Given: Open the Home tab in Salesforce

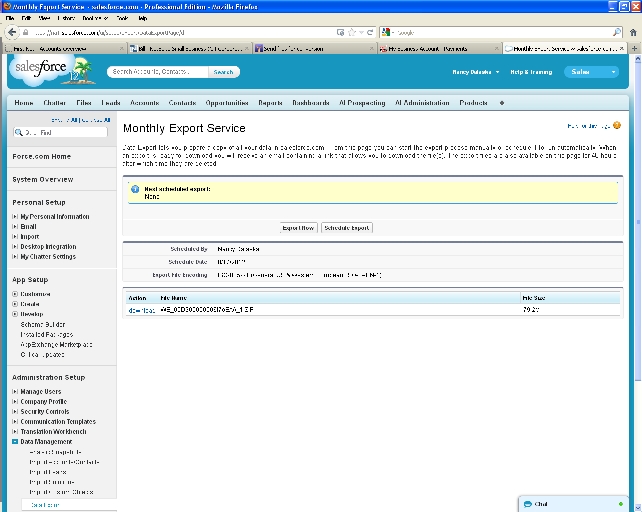Looking at the screenshot, I should tap(24, 103).
